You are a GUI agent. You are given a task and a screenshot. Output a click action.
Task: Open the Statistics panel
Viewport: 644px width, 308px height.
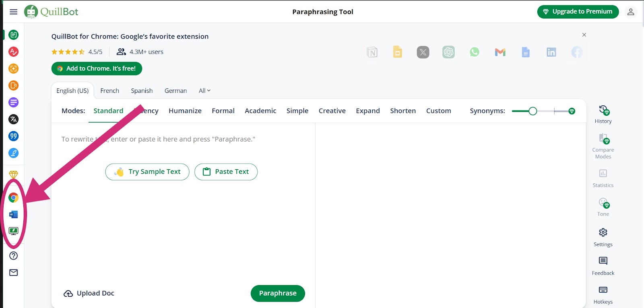pyautogui.click(x=603, y=179)
